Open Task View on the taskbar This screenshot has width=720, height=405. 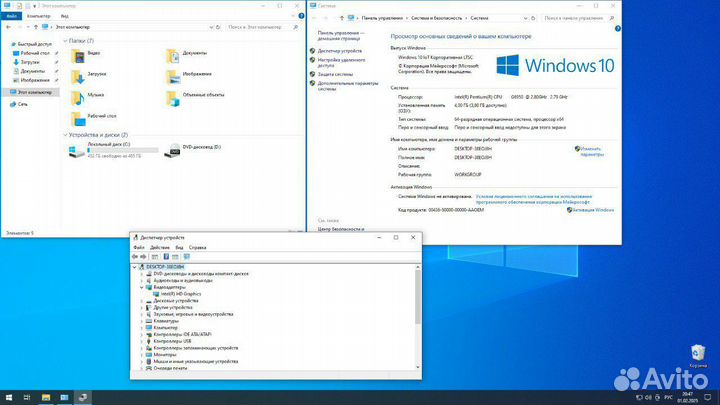point(27,397)
